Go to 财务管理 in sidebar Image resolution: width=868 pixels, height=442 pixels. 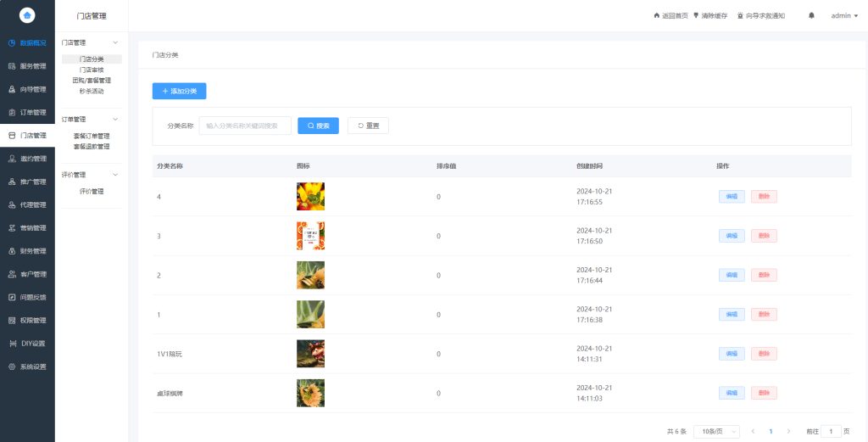(27, 251)
